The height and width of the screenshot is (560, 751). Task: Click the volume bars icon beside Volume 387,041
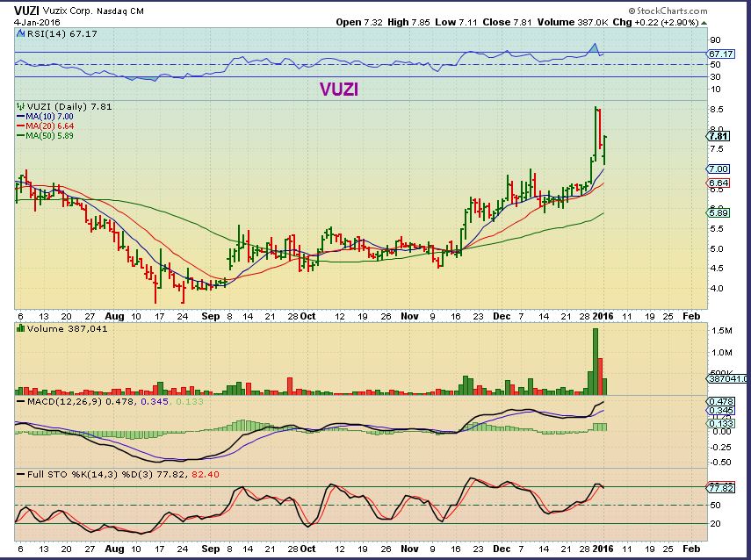(20, 328)
